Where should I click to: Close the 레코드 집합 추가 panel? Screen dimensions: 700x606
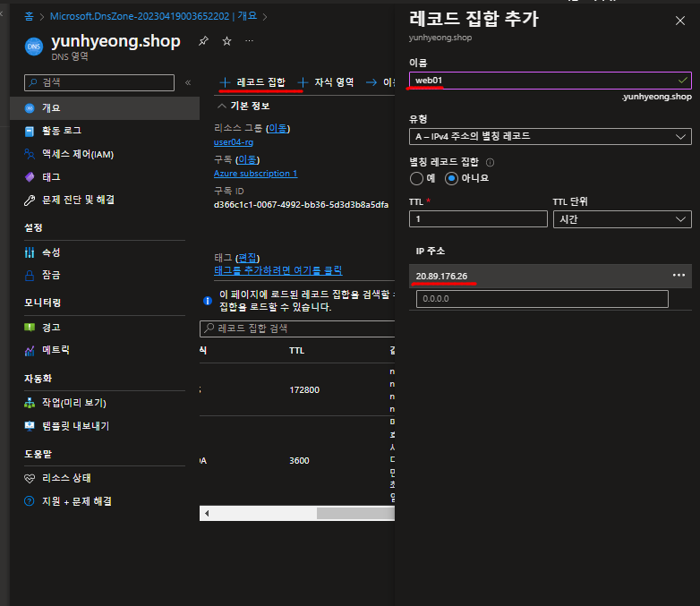(680, 21)
